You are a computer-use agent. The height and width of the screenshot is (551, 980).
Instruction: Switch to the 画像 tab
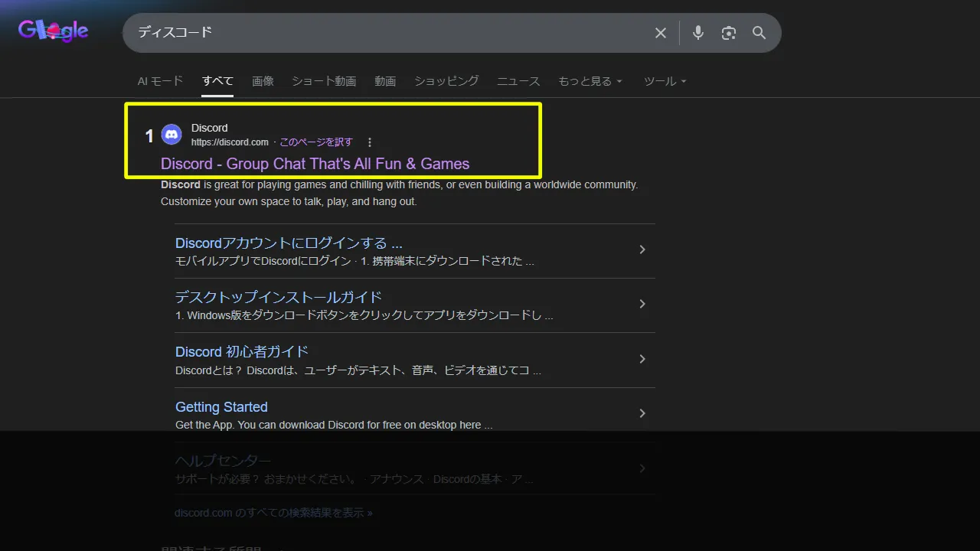pyautogui.click(x=263, y=80)
